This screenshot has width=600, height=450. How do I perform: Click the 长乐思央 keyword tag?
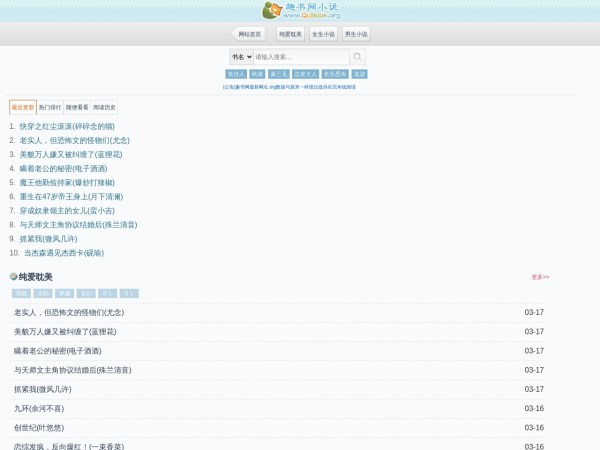point(335,74)
